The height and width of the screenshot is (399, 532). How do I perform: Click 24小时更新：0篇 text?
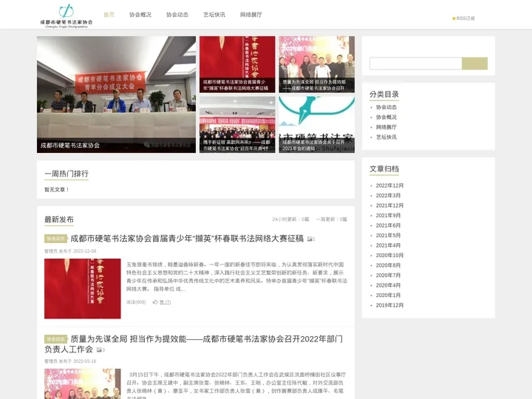(x=290, y=219)
